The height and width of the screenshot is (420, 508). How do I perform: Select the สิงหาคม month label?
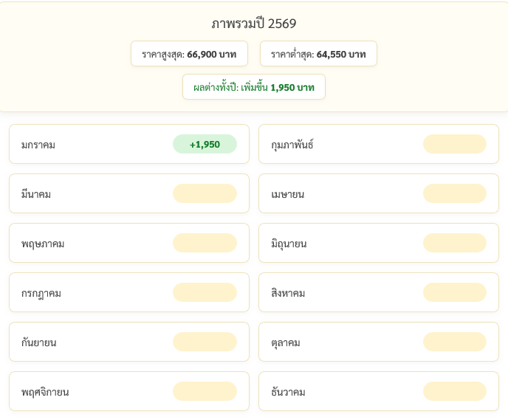click(x=288, y=293)
